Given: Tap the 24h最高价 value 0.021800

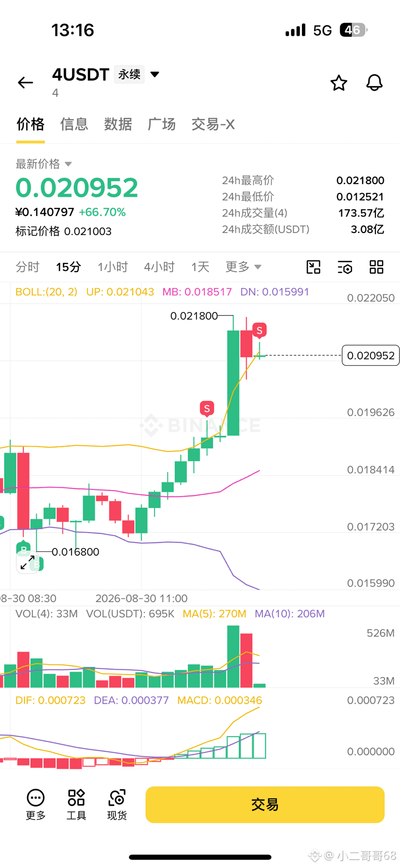Looking at the screenshot, I should [360, 181].
